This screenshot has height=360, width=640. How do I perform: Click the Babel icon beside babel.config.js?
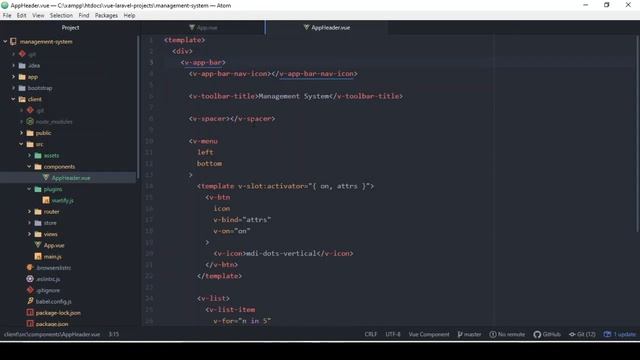(x=30, y=301)
